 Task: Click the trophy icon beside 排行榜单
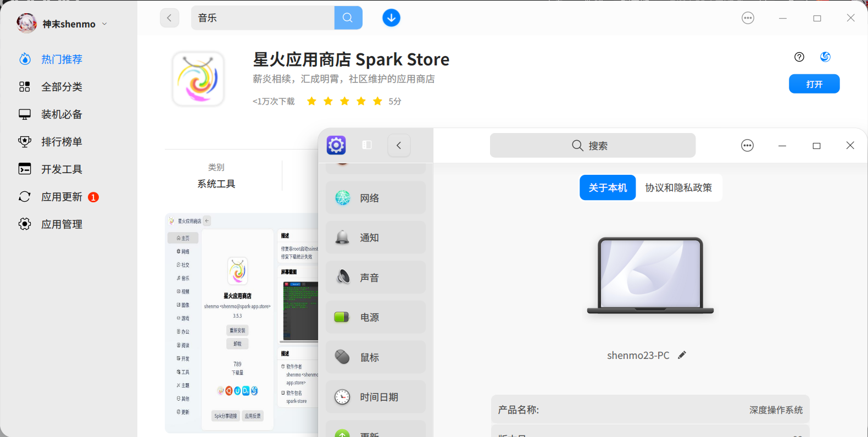click(25, 142)
